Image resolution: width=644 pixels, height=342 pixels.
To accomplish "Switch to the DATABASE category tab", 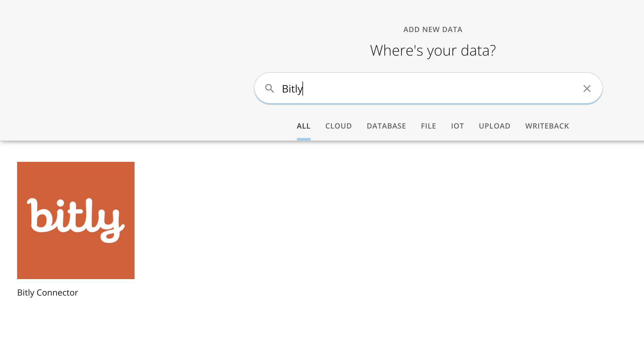I will [x=386, y=126].
